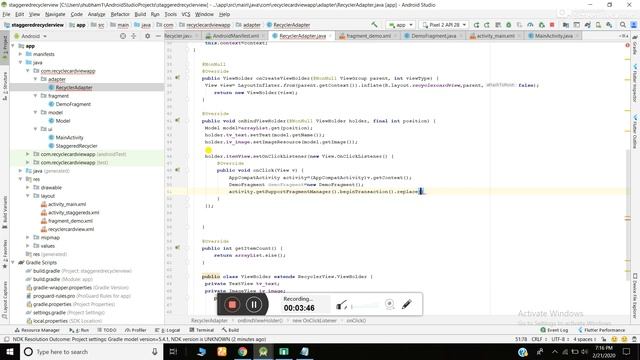Image resolution: width=640 pixels, height=360 pixels.
Task: Click the red Stop app toolbar icon
Action: click(x=552, y=25)
